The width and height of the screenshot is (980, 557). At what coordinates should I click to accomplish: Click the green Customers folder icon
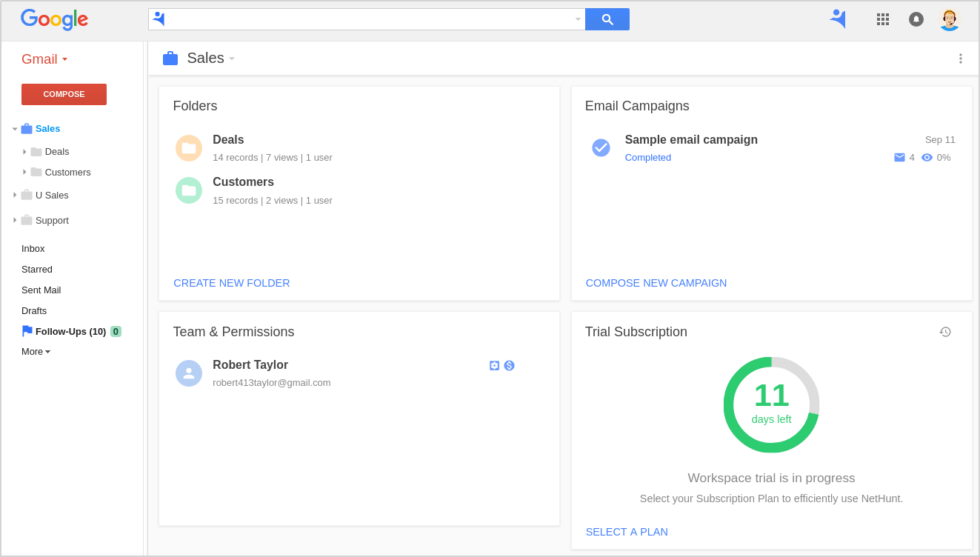189,190
